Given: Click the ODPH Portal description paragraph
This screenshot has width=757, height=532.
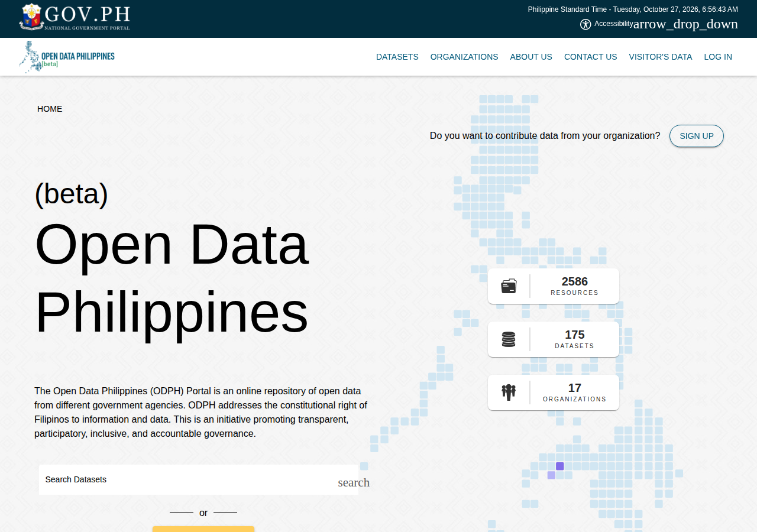Looking at the screenshot, I should (201, 412).
